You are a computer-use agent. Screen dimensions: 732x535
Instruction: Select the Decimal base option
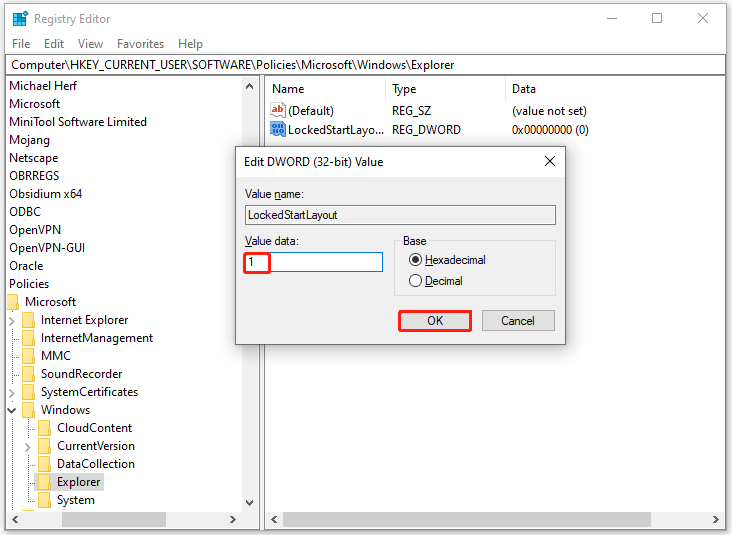pyautogui.click(x=436, y=281)
